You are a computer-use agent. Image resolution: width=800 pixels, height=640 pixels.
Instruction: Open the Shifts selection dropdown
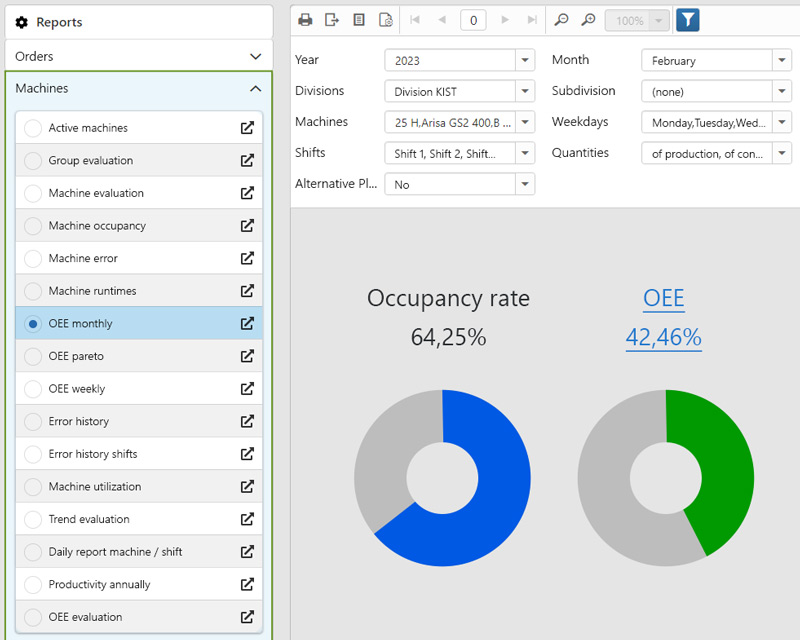(525, 153)
